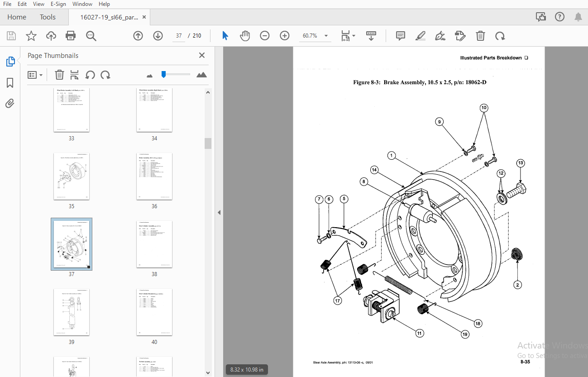Toggle the scrolling keyboard mode icon

371,36
